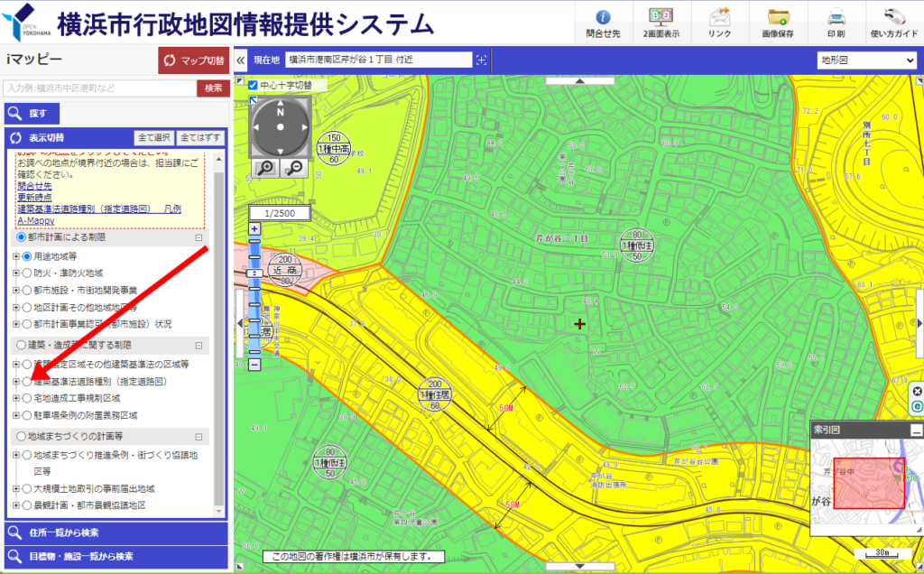Viewport: 924px width, 574px height.
Task: Click the 索引図 index map thumbnail
Action: [866, 481]
